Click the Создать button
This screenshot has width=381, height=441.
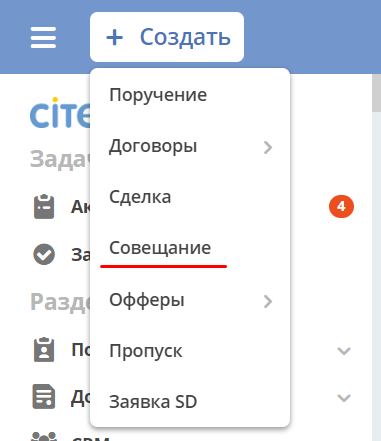tap(167, 37)
